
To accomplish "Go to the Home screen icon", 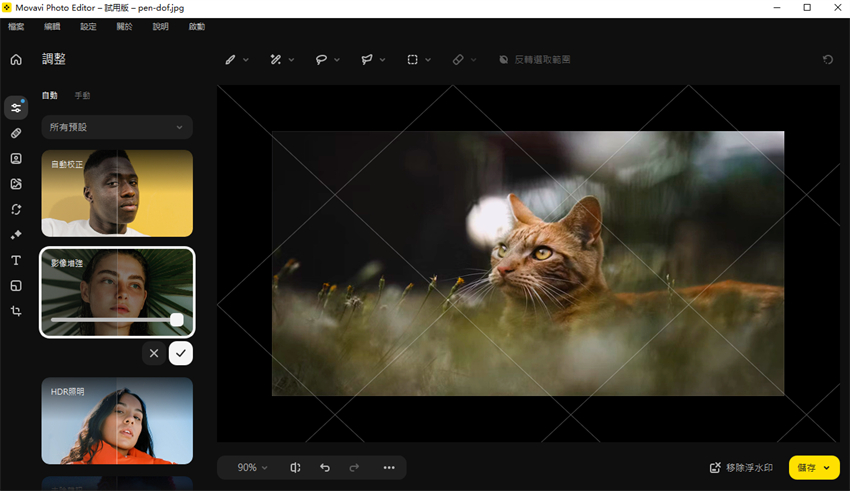I will click(x=16, y=60).
